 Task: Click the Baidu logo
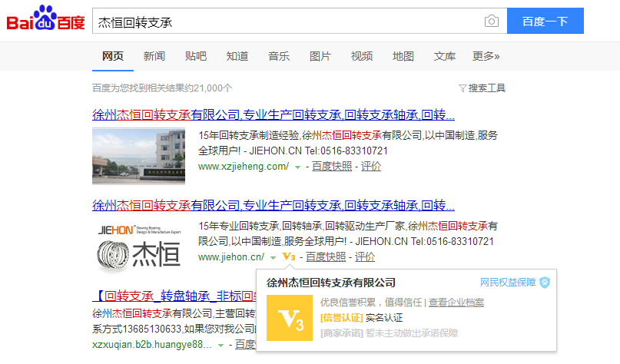pos(45,18)
